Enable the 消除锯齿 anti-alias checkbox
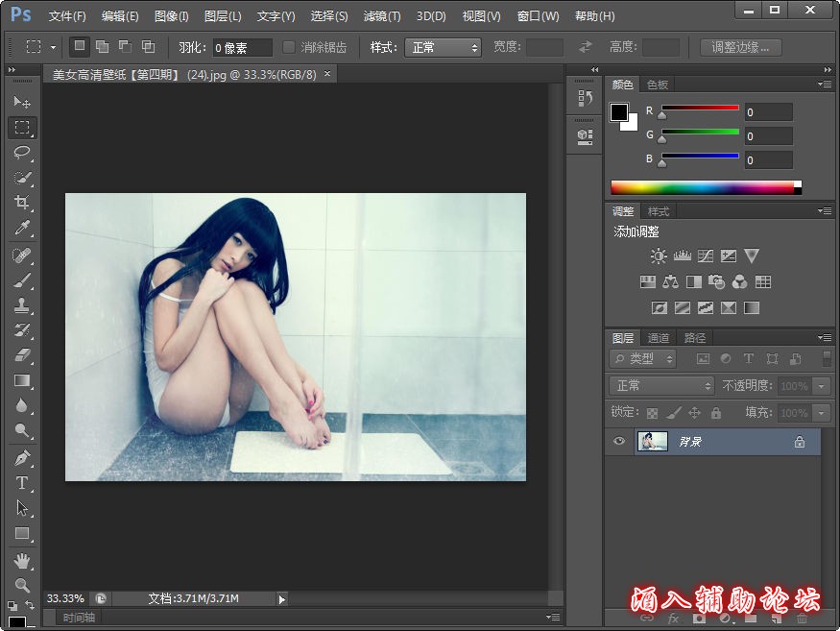The width and height of the screenshot is (840, 631). click(x=289, y=47)
